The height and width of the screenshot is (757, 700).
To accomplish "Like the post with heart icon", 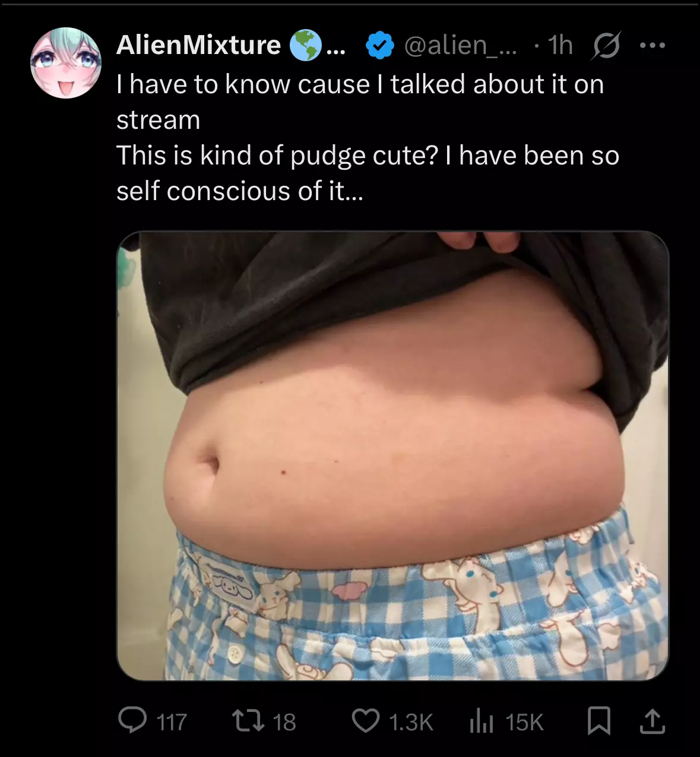I will (x=365, y=721).
